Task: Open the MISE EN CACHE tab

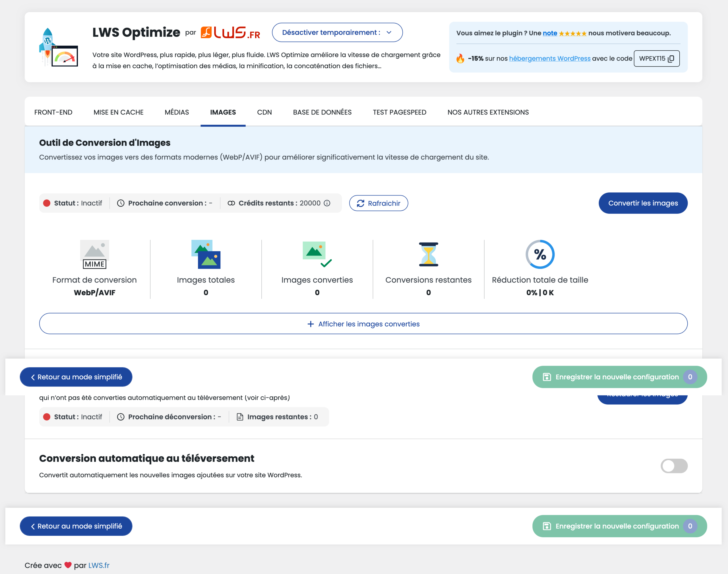Action: pos(118,112)
